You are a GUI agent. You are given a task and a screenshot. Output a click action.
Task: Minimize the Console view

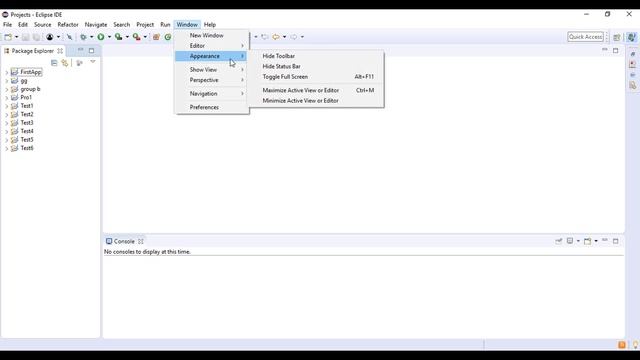[605, 240]
